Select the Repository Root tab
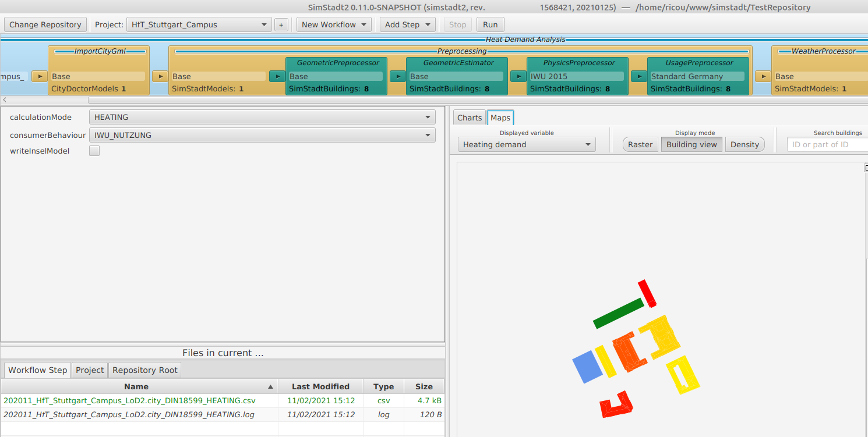The image size is (868, 437). [145, 370]
